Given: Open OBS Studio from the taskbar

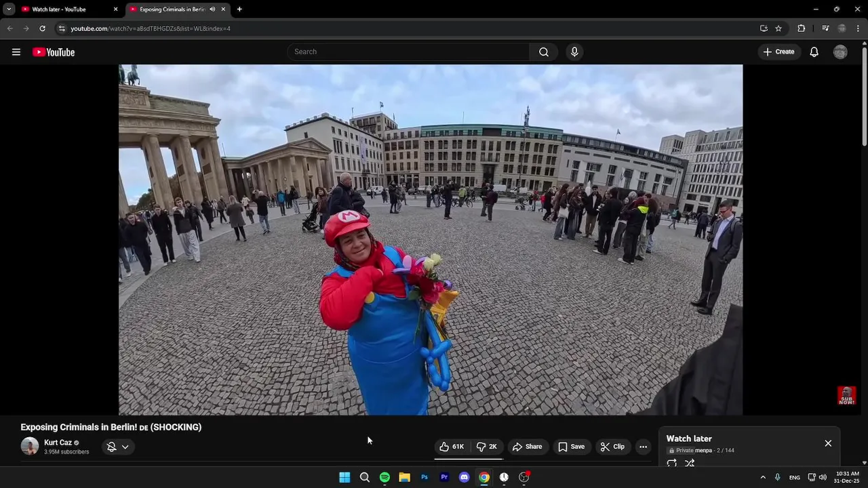Looking at the screenshot, I should pyautogui.click(x=524, y=477).
